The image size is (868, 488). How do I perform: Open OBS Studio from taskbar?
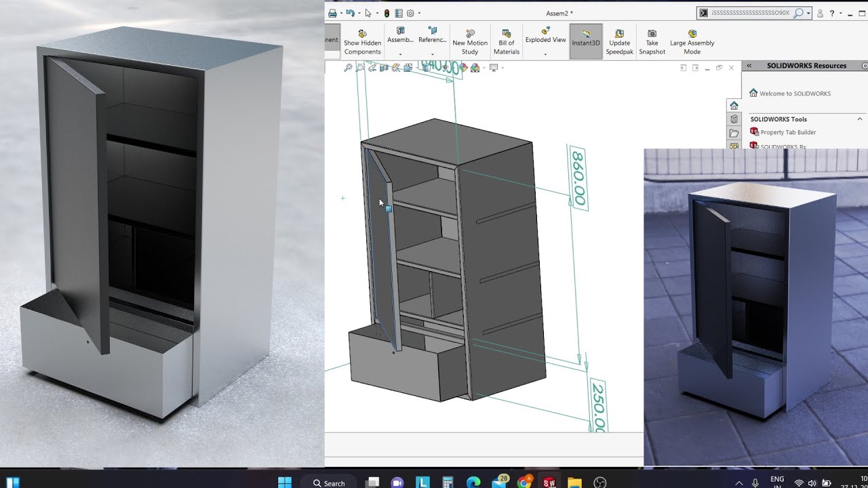[x=600, y=482]
